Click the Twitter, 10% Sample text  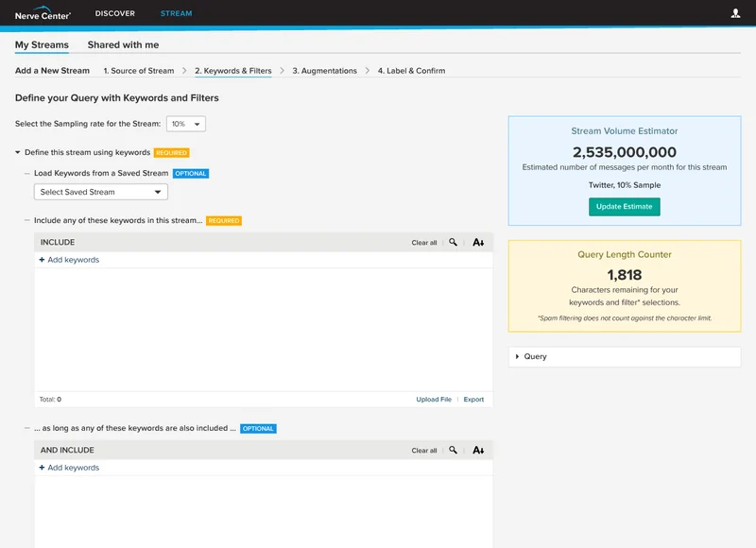coord(625,185)
